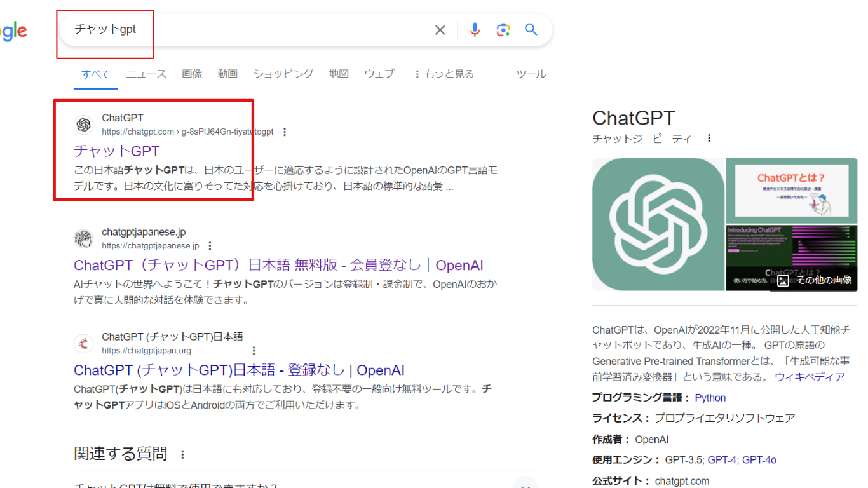This screenshot has width=868, height=488.
Task: Click the chatgptjapan.org result favicon
Action: tap(84, 344)
